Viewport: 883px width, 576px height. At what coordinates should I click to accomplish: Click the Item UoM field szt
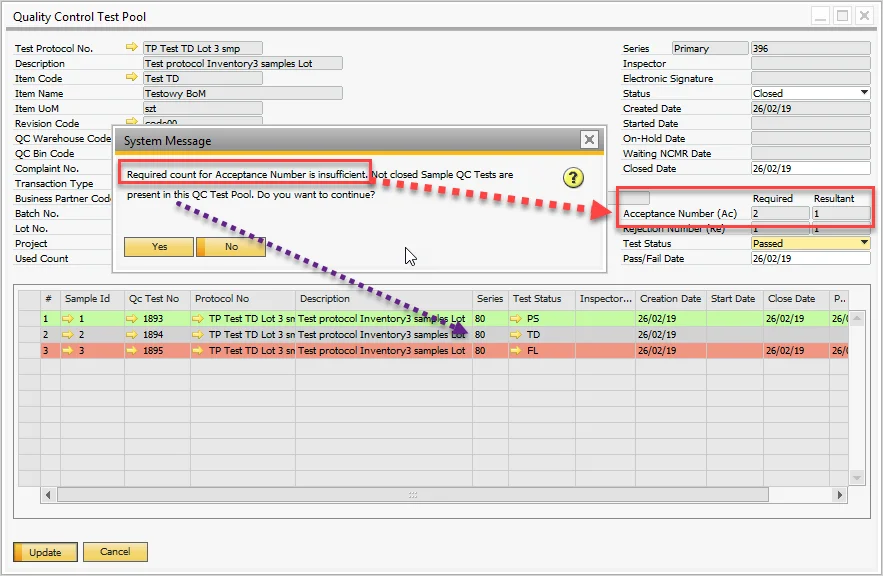203,108
